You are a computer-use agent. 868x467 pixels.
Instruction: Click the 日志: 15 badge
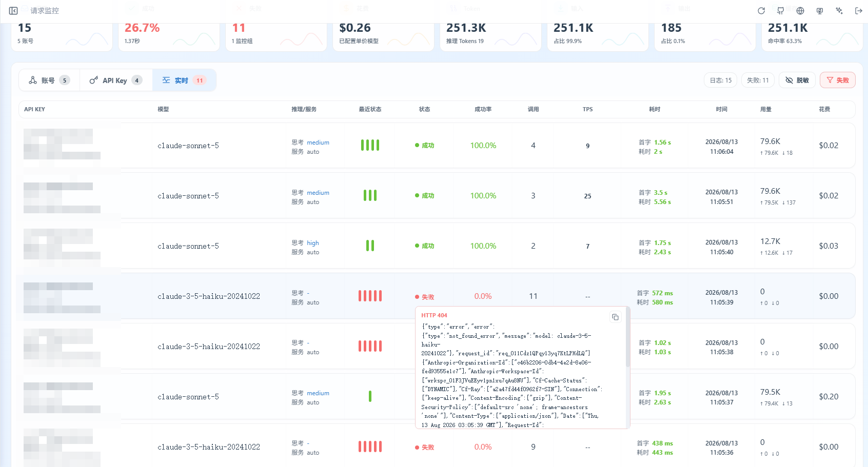[x=721, y=80]
